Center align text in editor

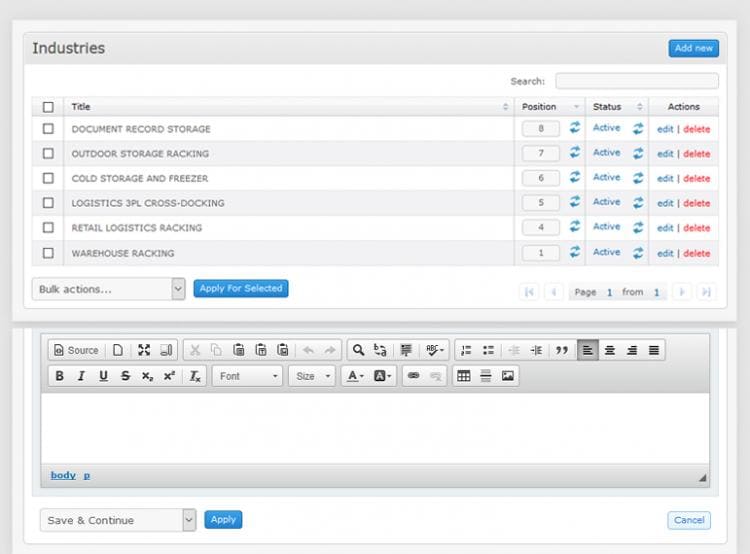click(610, 350)
